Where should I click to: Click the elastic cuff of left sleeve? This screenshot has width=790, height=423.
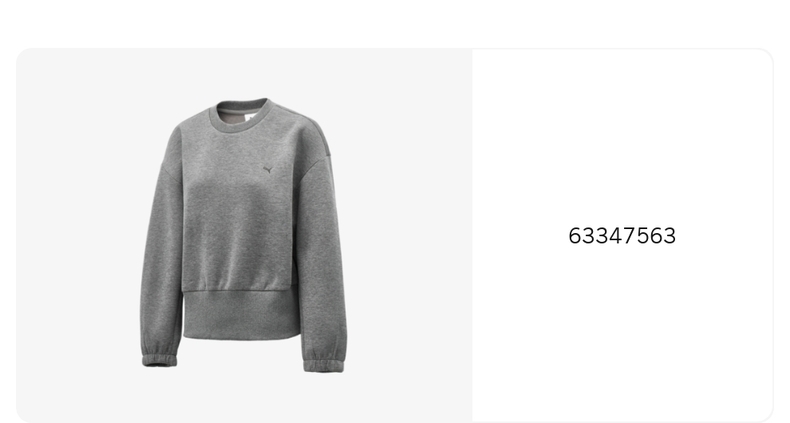click(x=159, y=360)
